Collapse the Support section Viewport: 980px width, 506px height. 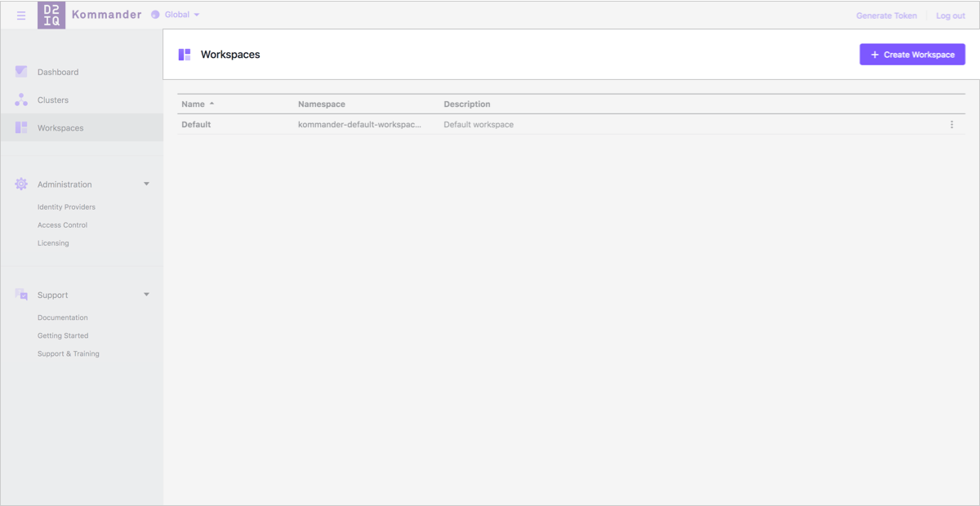(147, 295)
